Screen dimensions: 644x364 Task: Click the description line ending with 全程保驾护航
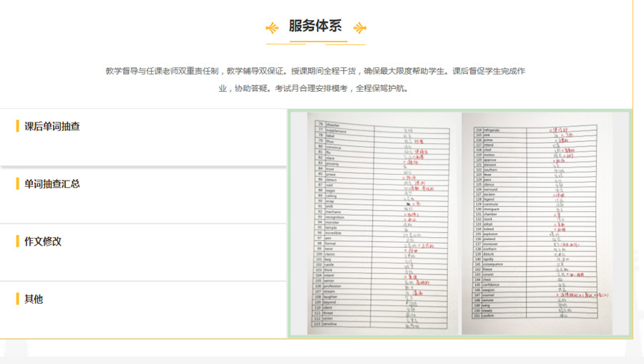pyautogui.click(x=316, y=88)
